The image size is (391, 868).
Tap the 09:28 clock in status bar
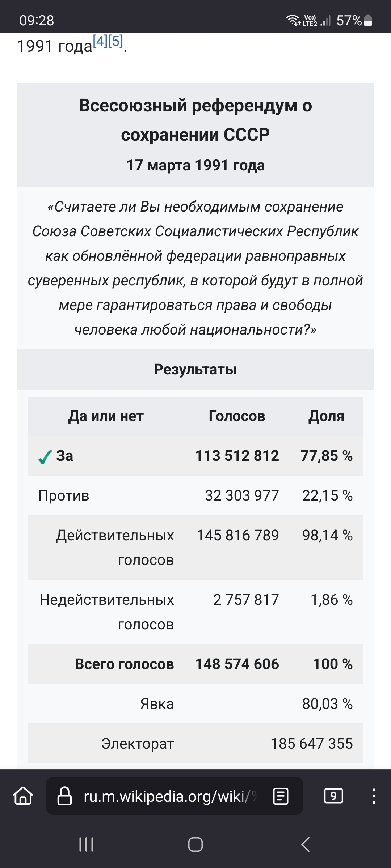click(37, 20)
